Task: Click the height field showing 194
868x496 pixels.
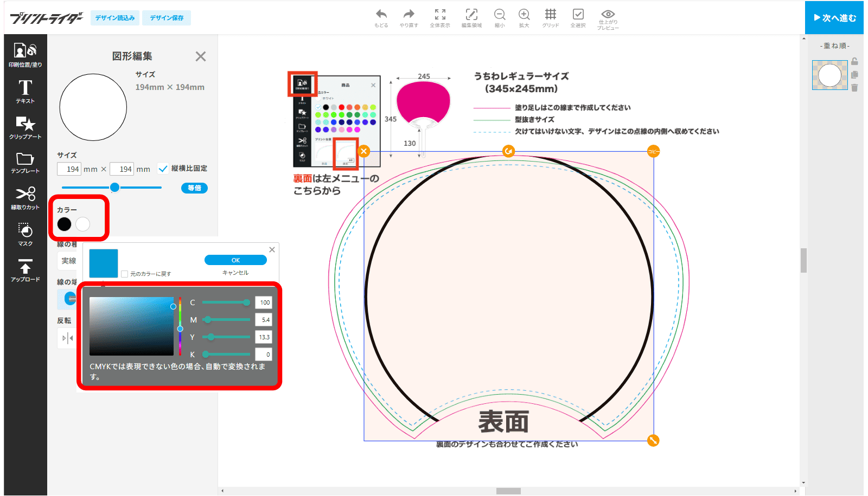Action: click(122, 169)
